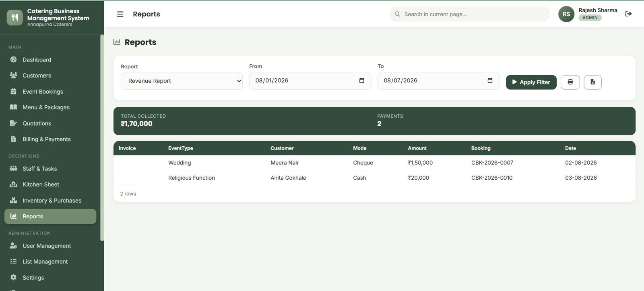Click the Quotations pen icon
Image resolution: width=644 pixels, height=291 pixels.
(13, 123)
